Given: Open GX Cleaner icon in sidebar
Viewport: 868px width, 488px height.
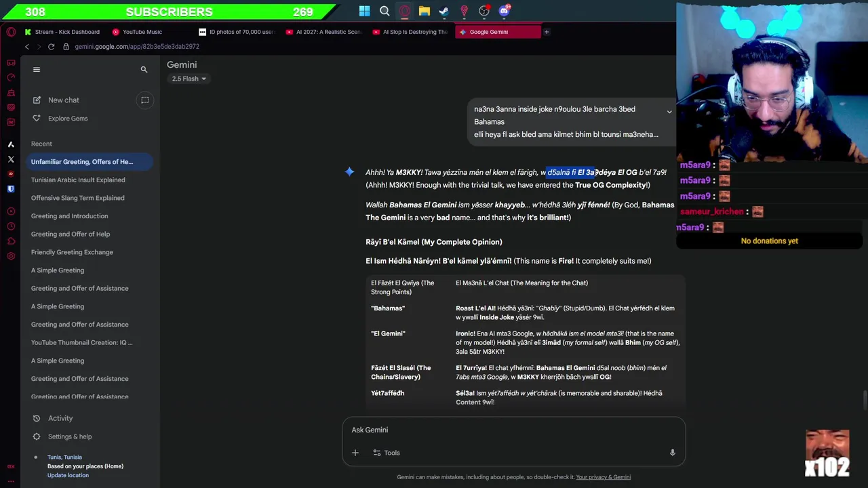Looking at the screenshot, I should (x=11, y=92).
